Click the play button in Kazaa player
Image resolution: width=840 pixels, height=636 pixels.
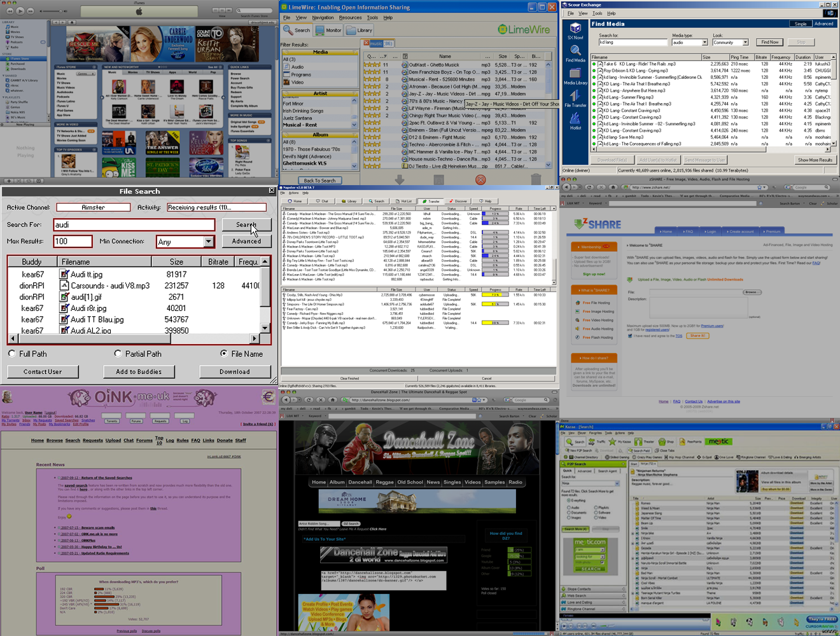pos(566,626)
